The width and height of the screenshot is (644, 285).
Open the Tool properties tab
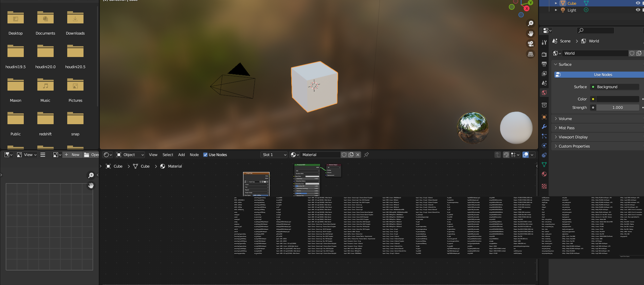(x=544, y=42)
